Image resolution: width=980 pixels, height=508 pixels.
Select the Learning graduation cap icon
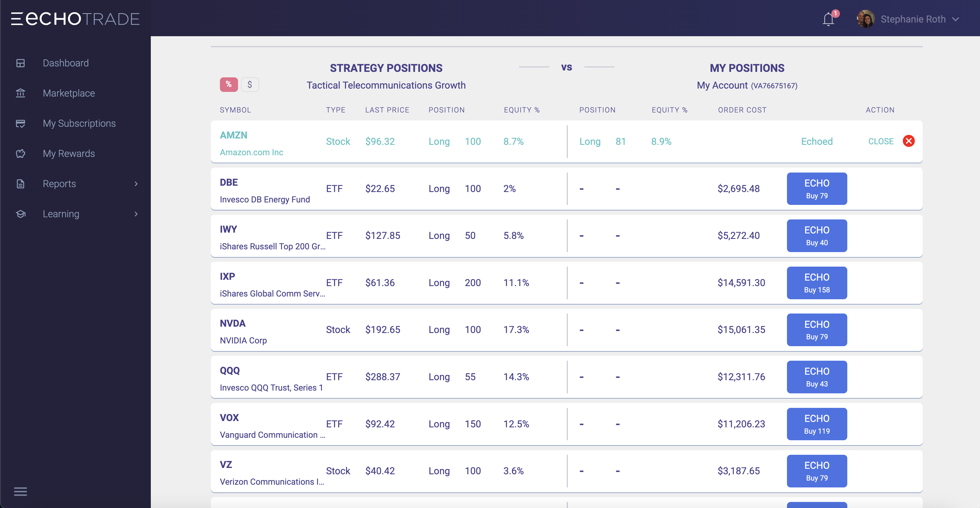point(21,214)
